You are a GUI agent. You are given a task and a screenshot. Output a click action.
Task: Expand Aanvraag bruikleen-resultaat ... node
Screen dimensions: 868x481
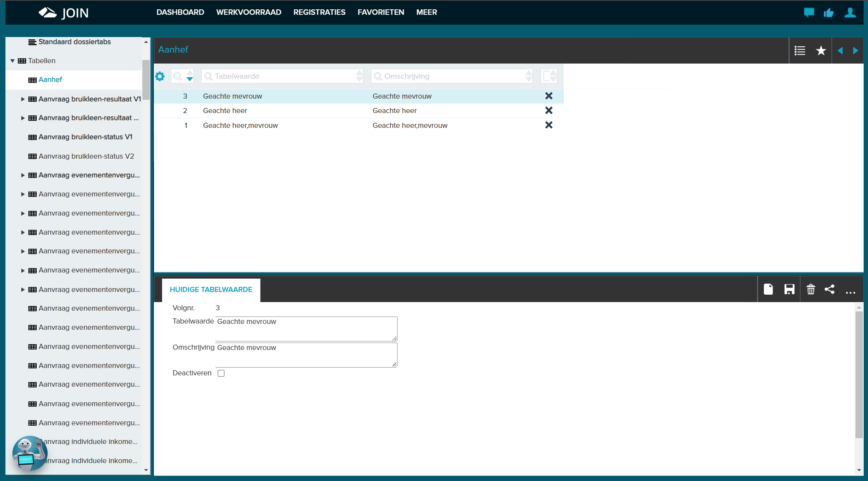23,118
